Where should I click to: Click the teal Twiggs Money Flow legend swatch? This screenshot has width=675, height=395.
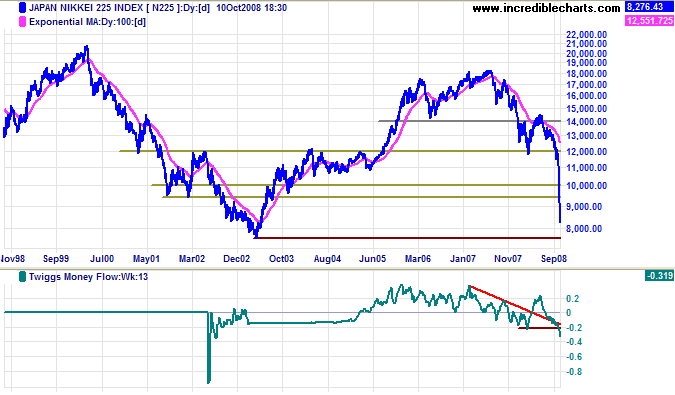tap(22, 277)
